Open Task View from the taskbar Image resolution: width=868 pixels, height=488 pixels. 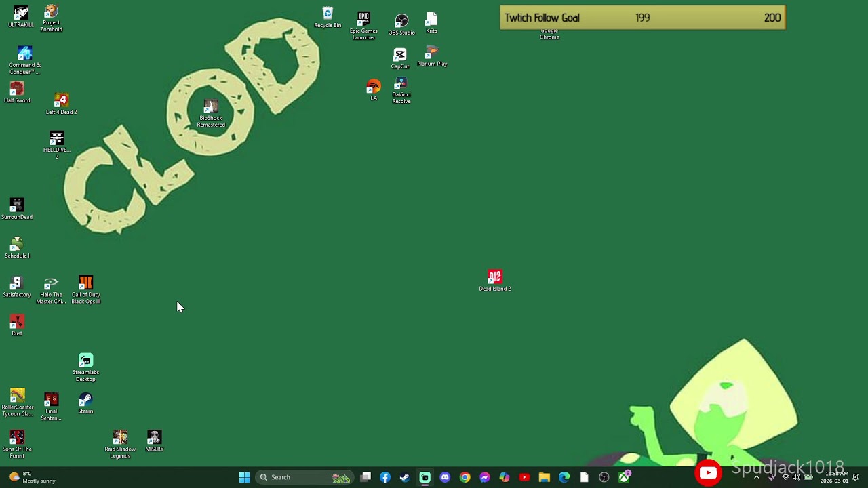(366, 477)
